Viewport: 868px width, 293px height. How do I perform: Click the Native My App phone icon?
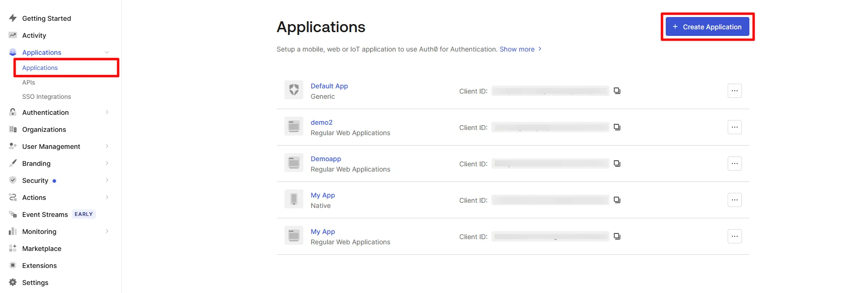tap(294, 199)
